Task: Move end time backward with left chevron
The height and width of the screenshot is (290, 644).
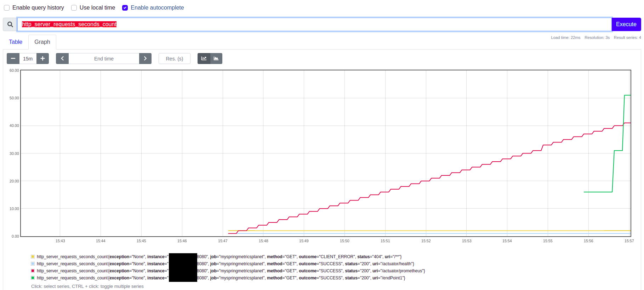Action: click(62, 59)
